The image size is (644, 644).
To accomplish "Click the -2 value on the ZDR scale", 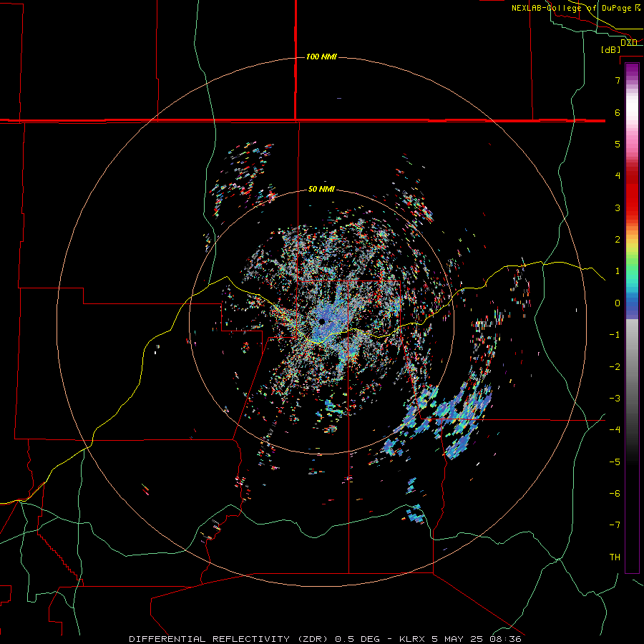I will [615, 367].
